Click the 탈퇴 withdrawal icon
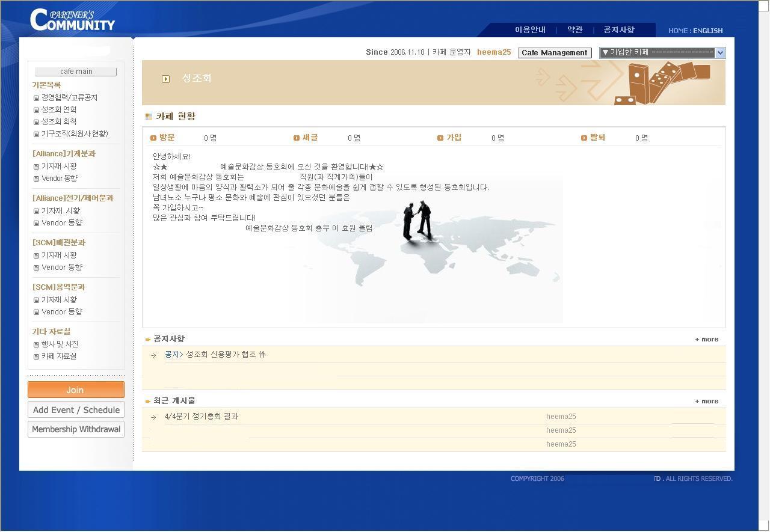This screenshot has height=532, width=770. 584,138
